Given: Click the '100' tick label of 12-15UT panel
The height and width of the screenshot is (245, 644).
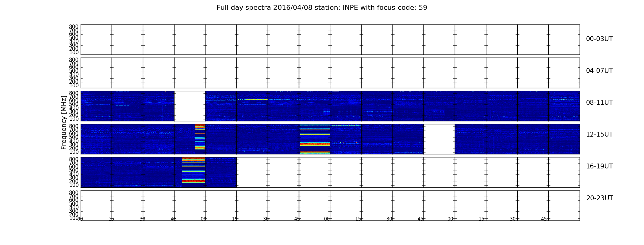Looking at the screenshot, I should [74, 152].
